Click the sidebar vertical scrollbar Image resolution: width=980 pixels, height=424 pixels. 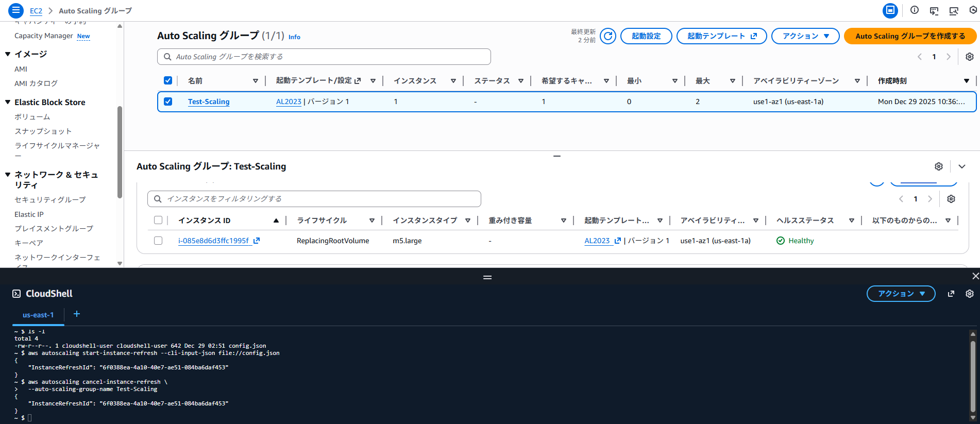120,152
